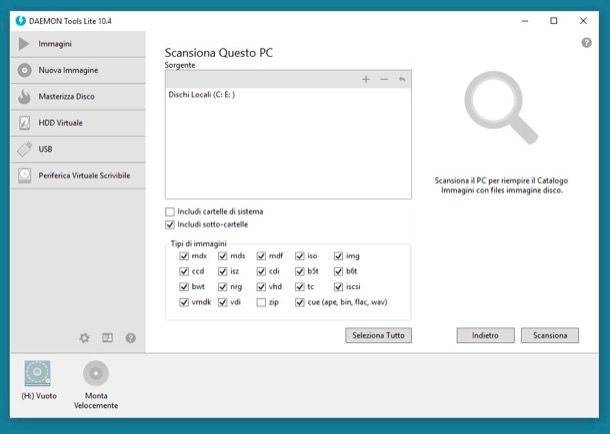Add a source with the plus icon
The image size is (610, 434).
[x=366, y=79]
